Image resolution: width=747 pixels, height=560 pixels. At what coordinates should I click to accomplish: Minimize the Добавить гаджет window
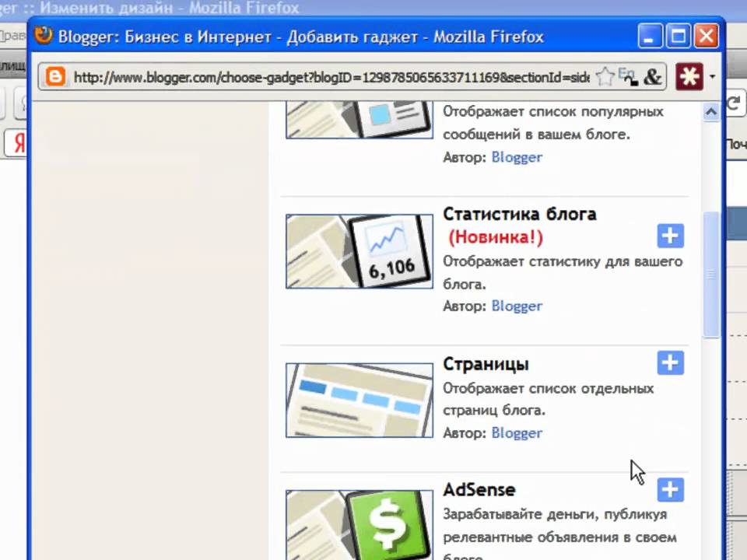pos(650,36)
